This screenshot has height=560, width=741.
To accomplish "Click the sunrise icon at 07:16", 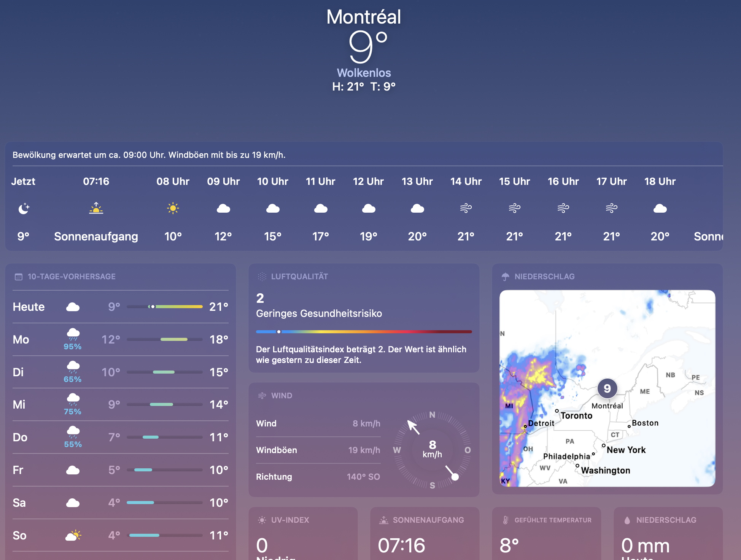I will tap(96, 208).
